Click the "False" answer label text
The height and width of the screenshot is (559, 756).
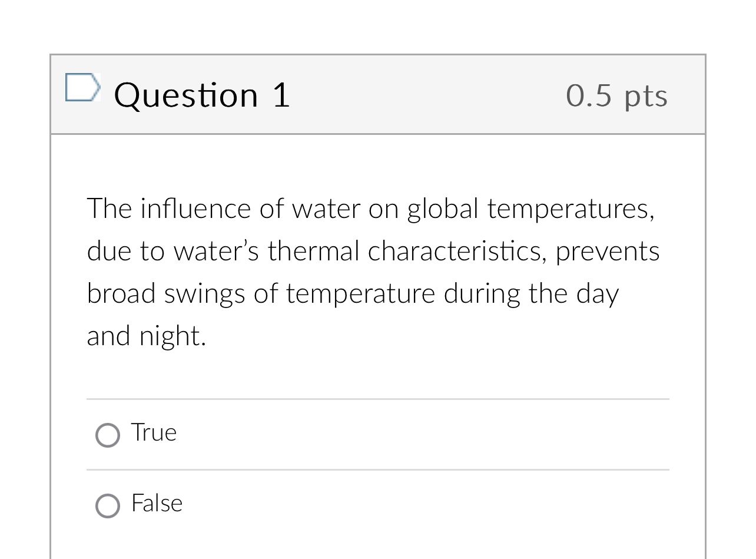pyautogui.click(x=157, y=504)
